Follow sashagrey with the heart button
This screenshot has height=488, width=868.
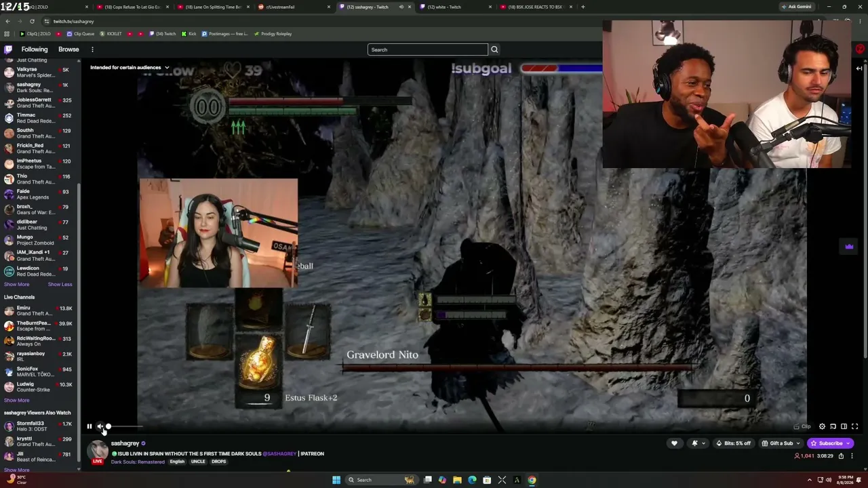(x=674, y=443)
